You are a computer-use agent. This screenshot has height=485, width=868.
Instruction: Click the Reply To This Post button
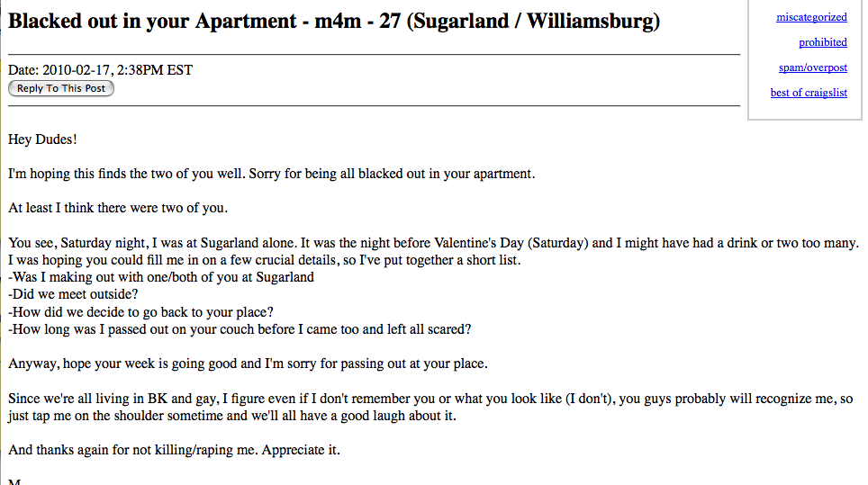click(61, 88)
